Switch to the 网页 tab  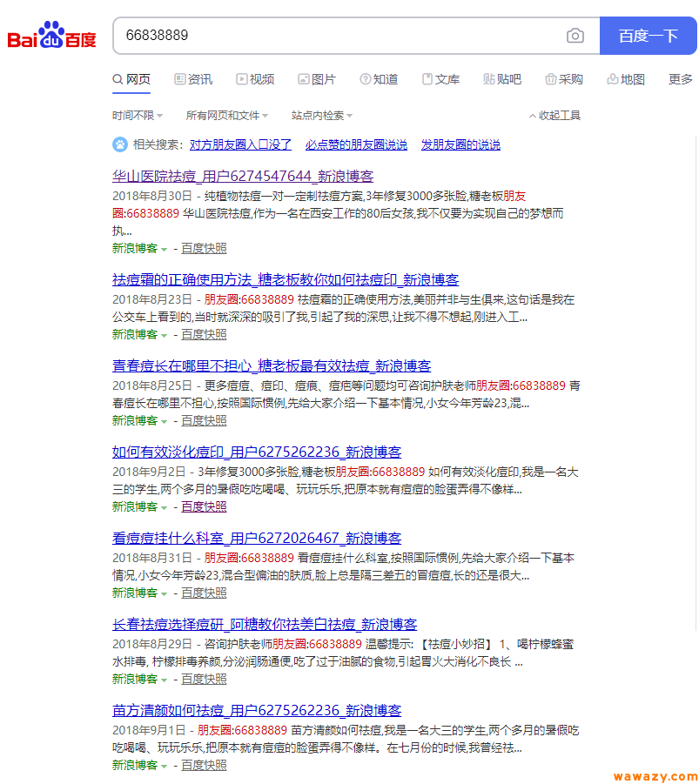click(131, 78)
